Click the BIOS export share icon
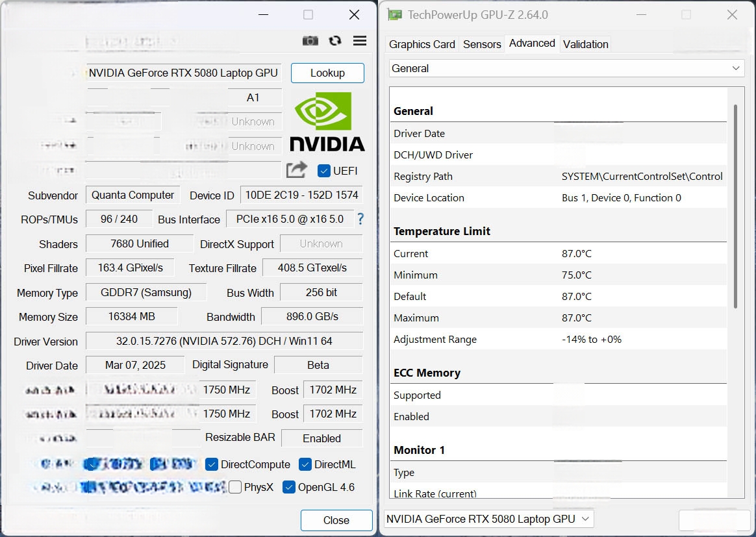This screenshot has height=537, width=756. point(297,169)
